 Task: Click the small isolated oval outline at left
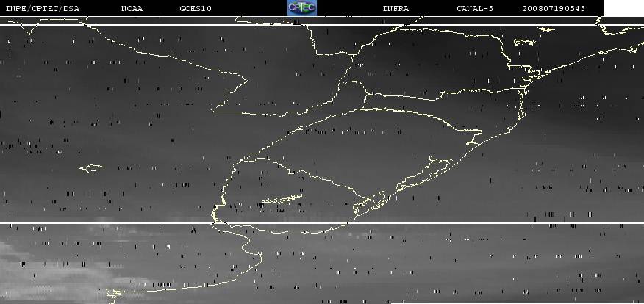click(x=92, y=168)
